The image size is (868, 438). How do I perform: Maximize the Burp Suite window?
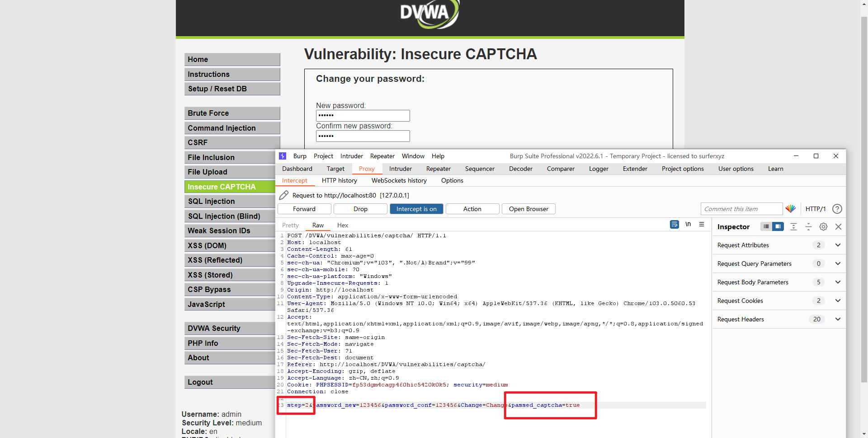(816, 156)
